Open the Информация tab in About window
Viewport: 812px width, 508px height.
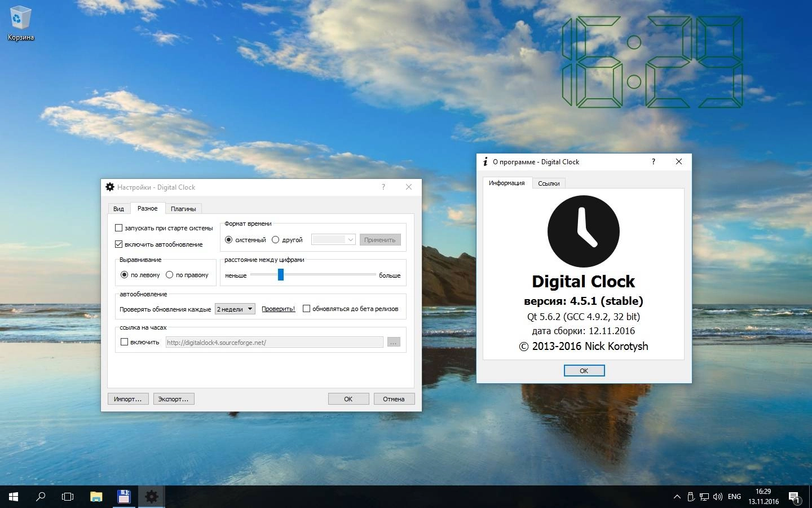(506, 183)
